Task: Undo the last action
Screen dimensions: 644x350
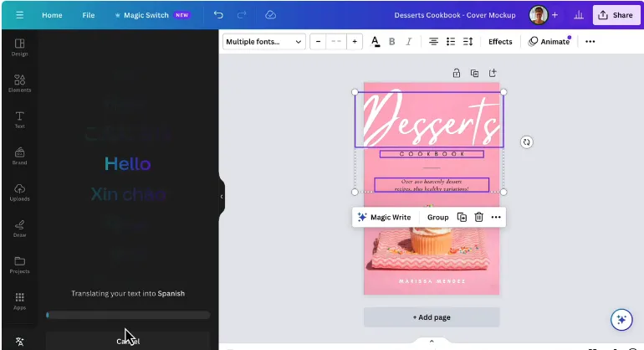Action: pyautogui.click(x=218, y=15)
